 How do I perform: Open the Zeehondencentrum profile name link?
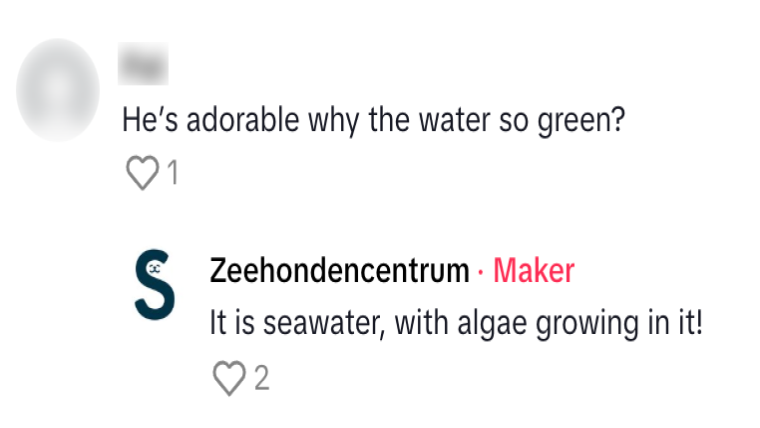(x=339, y=270)
